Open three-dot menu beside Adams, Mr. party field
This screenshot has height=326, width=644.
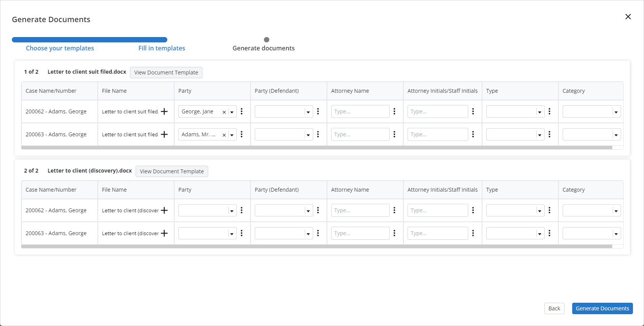(241, 134)
